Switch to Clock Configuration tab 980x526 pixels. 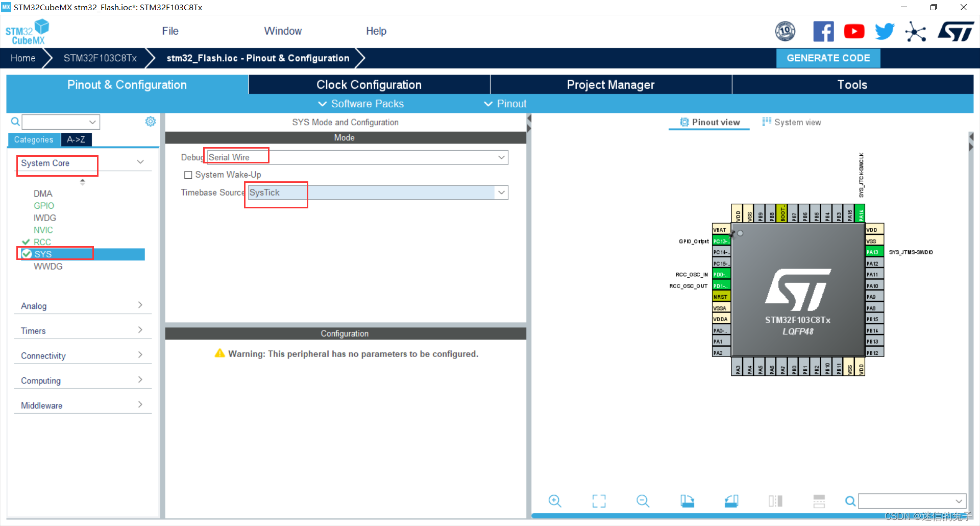pos(369,85)
